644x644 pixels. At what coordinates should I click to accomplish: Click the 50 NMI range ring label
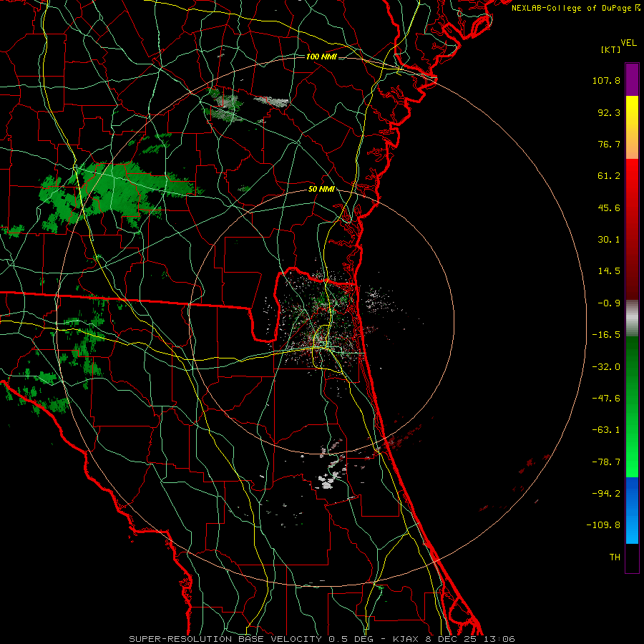(x=321, y=189)
